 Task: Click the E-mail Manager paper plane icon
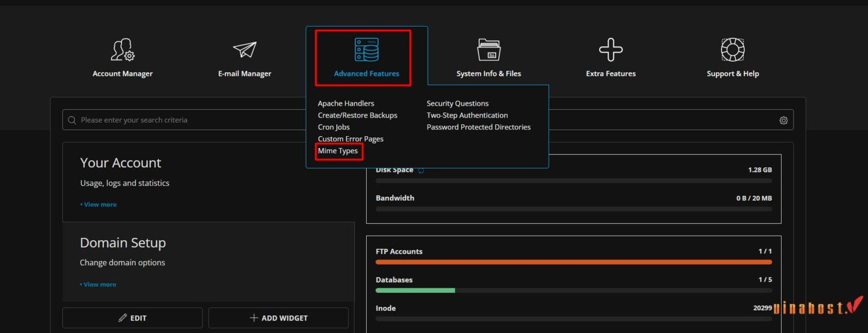[x=245, y=50]
